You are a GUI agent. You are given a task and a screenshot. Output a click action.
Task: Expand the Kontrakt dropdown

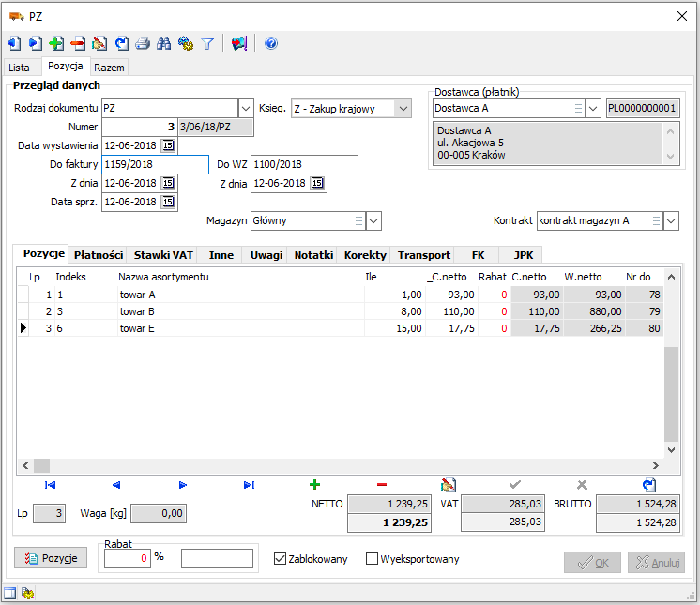670,221
